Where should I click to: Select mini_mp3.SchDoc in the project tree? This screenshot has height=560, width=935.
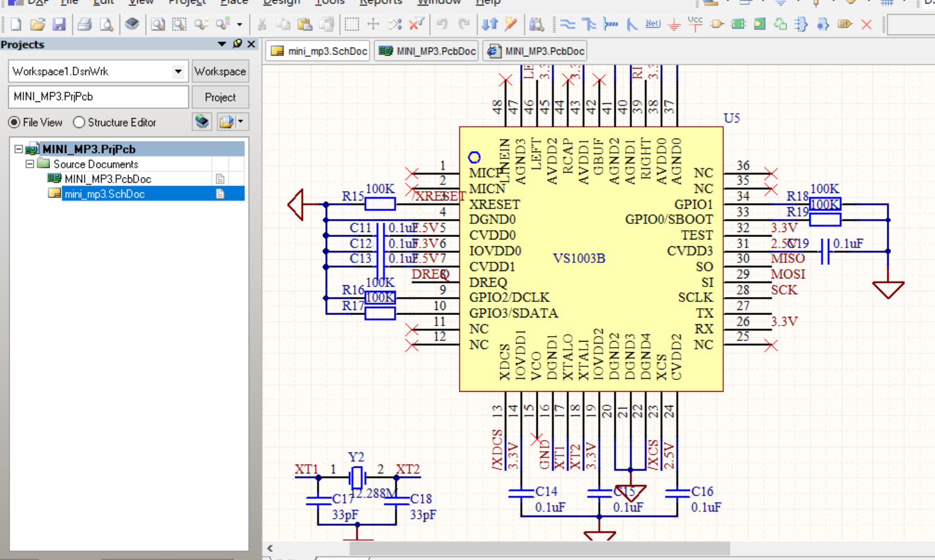pyautogui.click(x=105, y=194)
